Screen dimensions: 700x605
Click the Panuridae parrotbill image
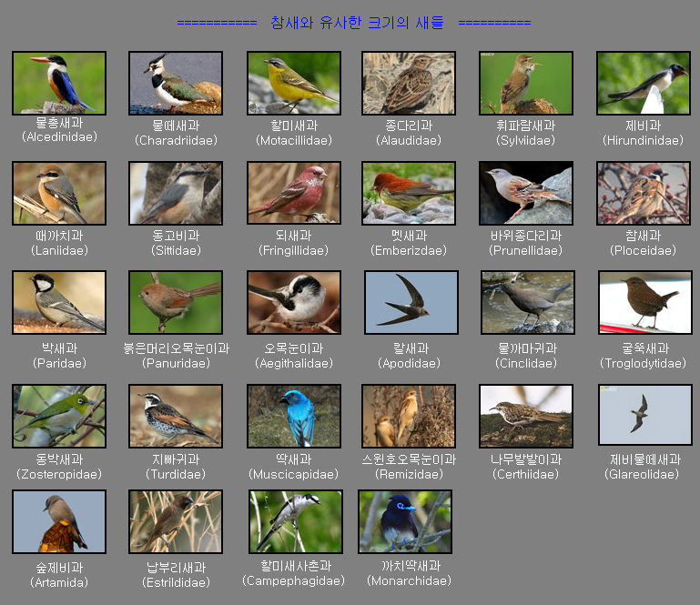[x=176, y=302]
